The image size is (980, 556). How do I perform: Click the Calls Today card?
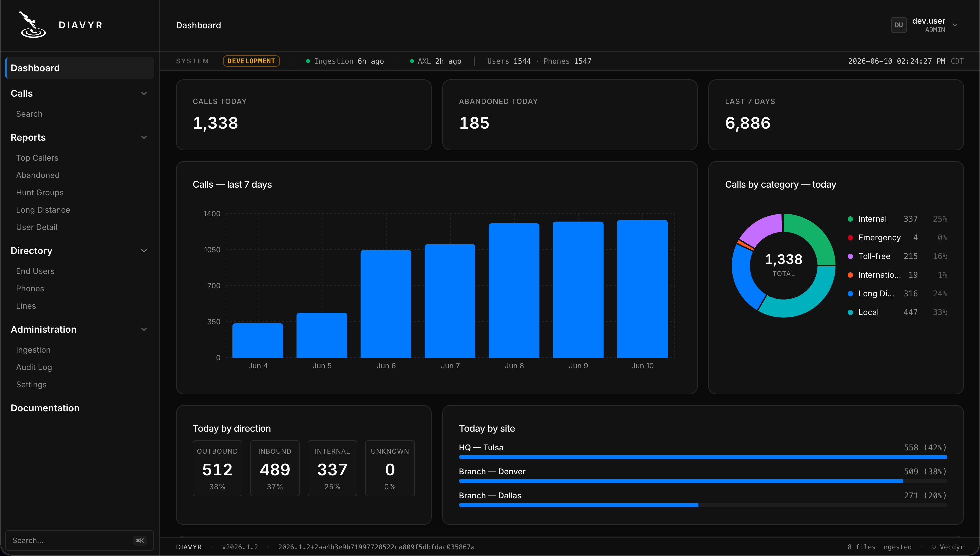(x=304, y=115)
